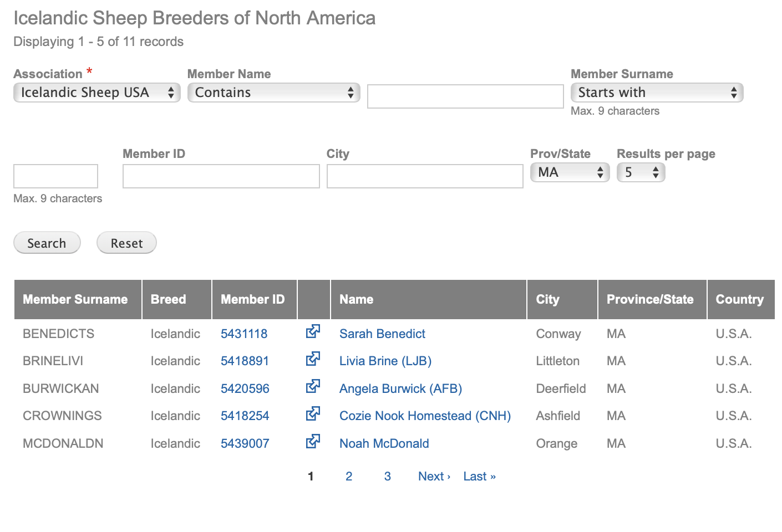Screen dimensions: 782x532
Task: Click the Search button
Action: point(47,243)
